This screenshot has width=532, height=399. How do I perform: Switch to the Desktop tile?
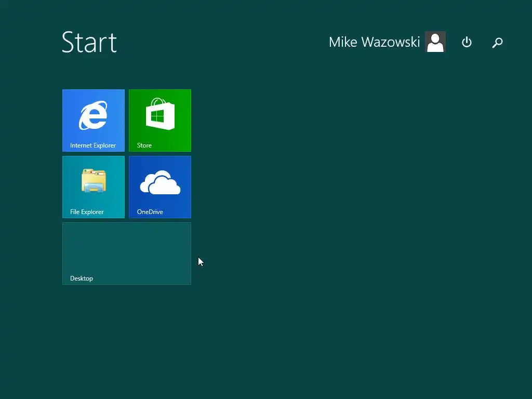pyautogui.click(x=127, y=254)
